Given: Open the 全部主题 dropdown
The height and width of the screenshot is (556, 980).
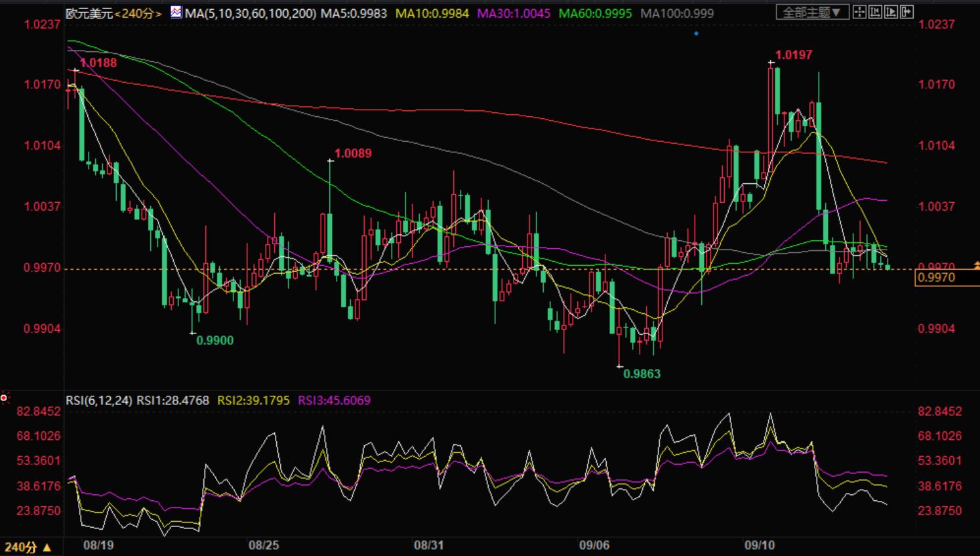Looking at the screenshot, I should [x=812, y=12].
